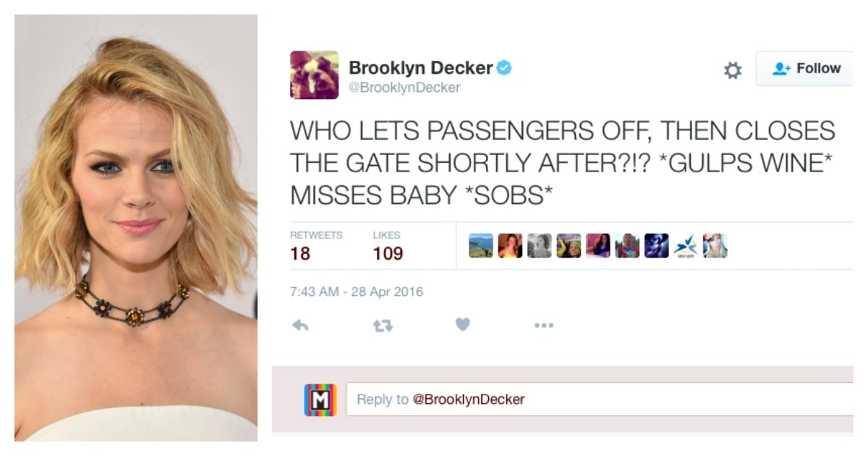This screenshot has width=868, height=456.
Task: Click the first liker avatar with landscape
Action: click(481, 245)
